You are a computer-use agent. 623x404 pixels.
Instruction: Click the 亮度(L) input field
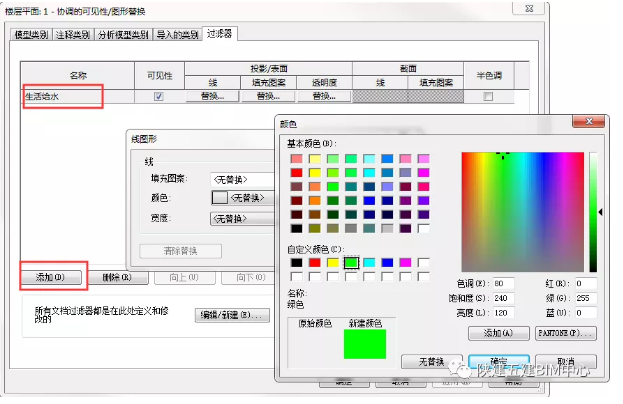coord(503,313)
